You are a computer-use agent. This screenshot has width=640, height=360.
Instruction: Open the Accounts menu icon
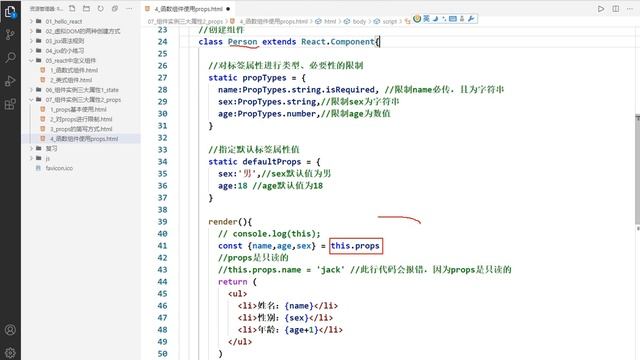pos(10,330)
